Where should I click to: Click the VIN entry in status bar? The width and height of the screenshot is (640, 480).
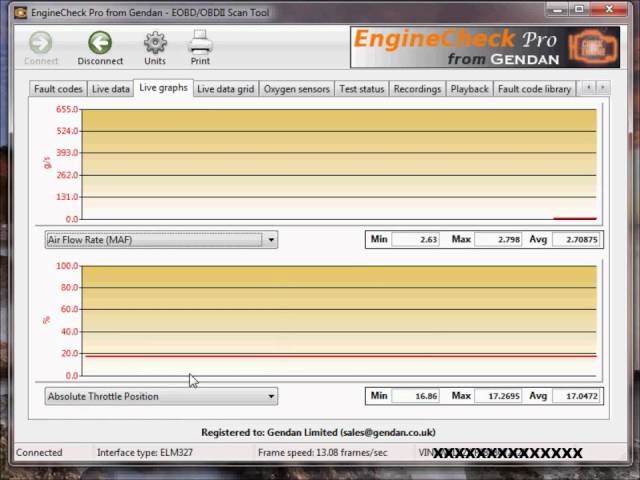(x=500, y=452)
